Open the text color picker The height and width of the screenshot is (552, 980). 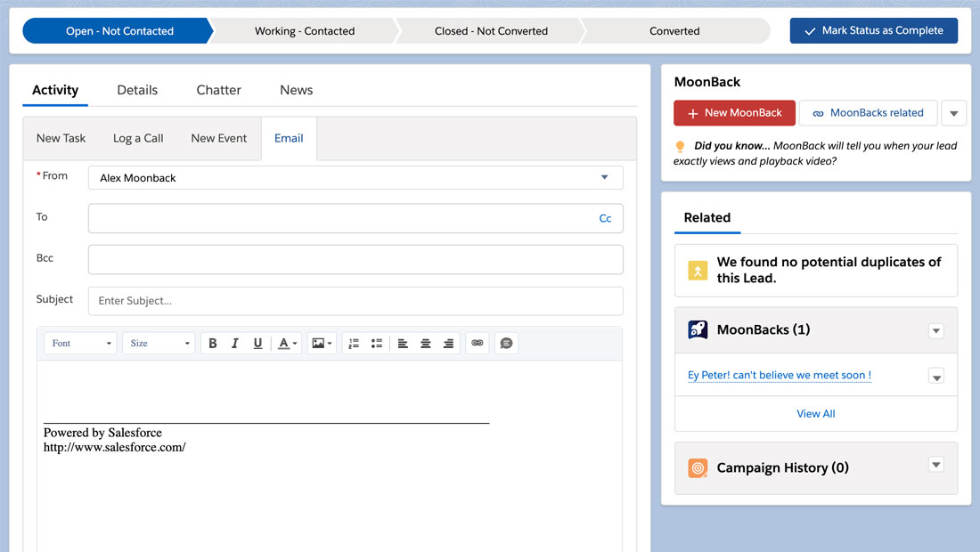click(x=288, y=344)
